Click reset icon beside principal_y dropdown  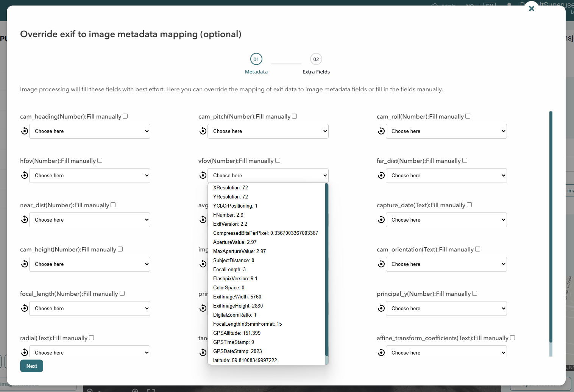coord(381,308)
